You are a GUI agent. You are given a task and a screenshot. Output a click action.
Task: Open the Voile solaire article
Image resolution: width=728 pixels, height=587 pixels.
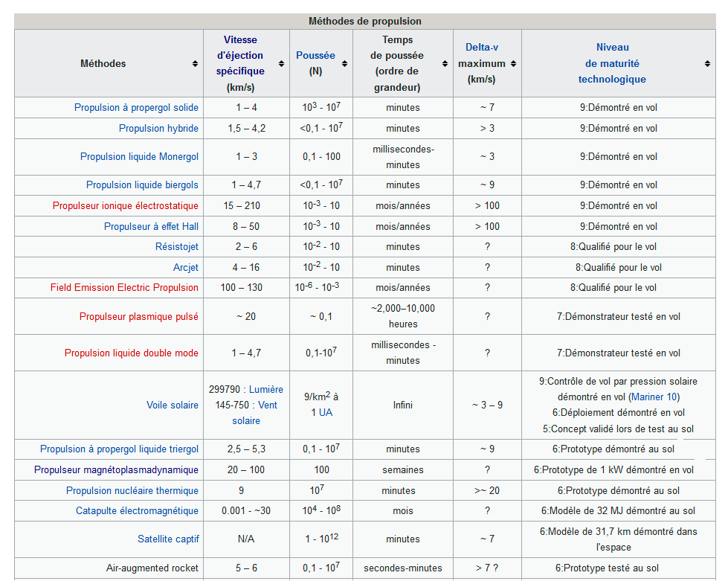[172, 405]
